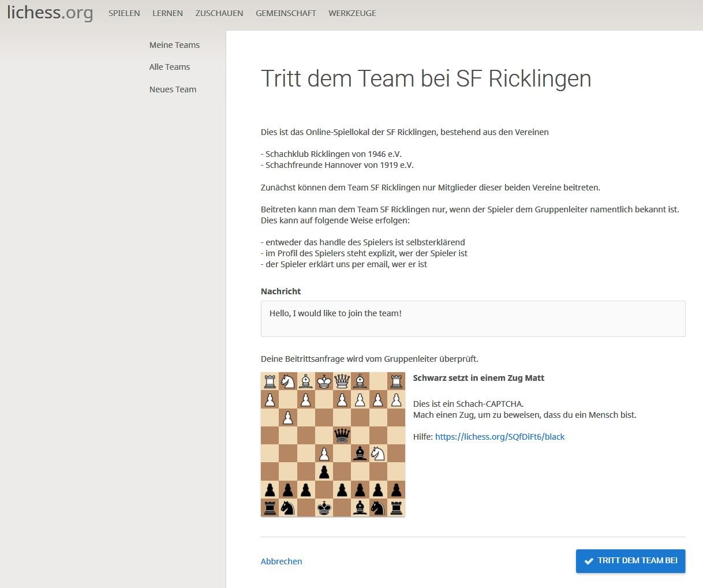Select the black rook in bottom-left corner
703x588 pixels.
pyautogui.click(x=270, y=507)
